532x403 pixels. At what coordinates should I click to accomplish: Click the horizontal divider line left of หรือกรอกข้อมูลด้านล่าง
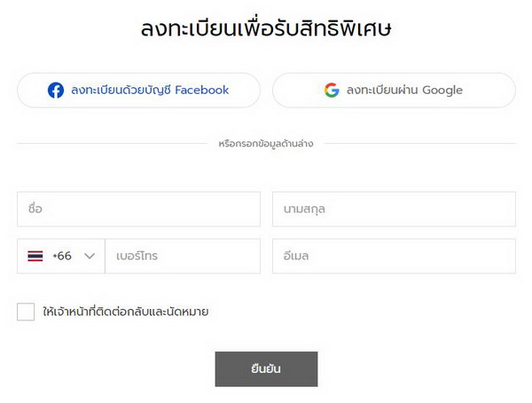[113, 144]
